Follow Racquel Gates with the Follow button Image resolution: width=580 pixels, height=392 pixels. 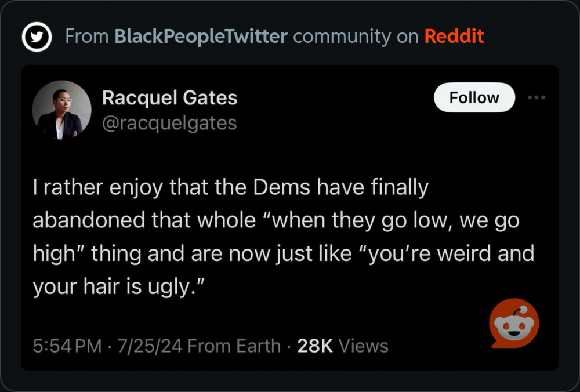tap(474, 97)
